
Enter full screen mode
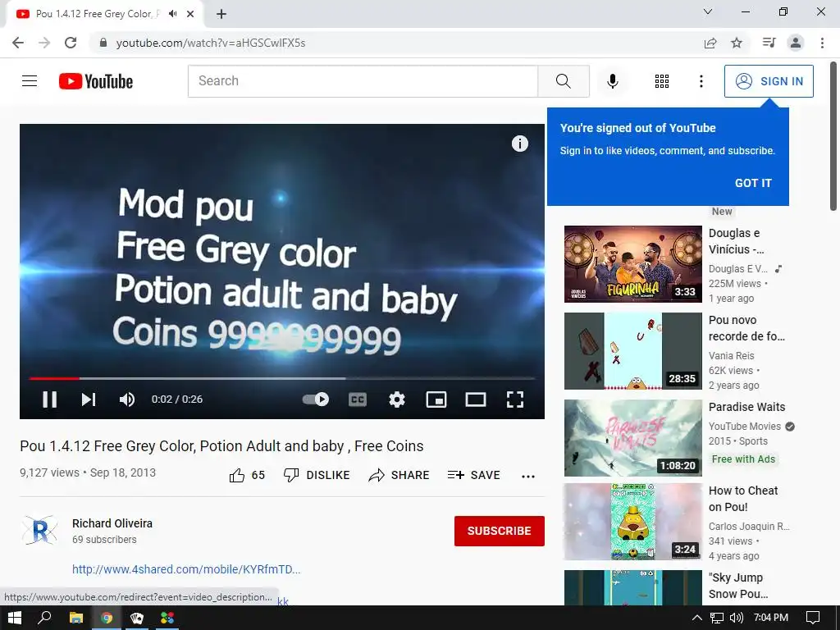point(515,399)
